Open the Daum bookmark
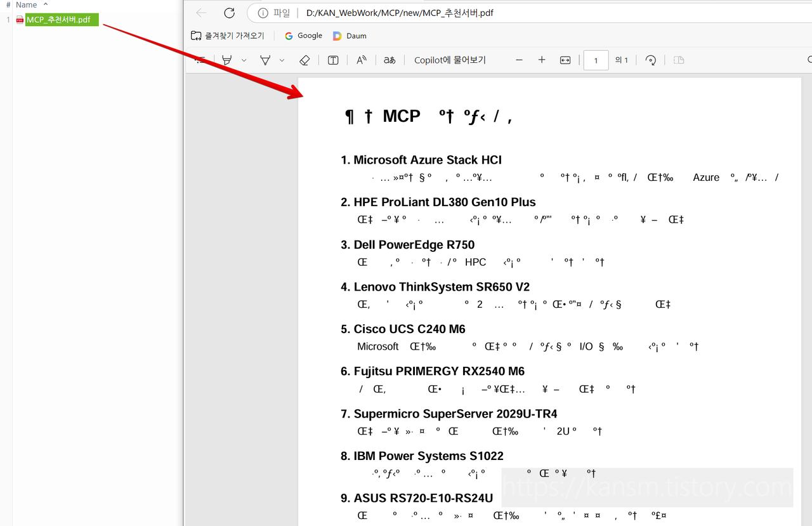812x526 pixels. [x=350, y=36]
